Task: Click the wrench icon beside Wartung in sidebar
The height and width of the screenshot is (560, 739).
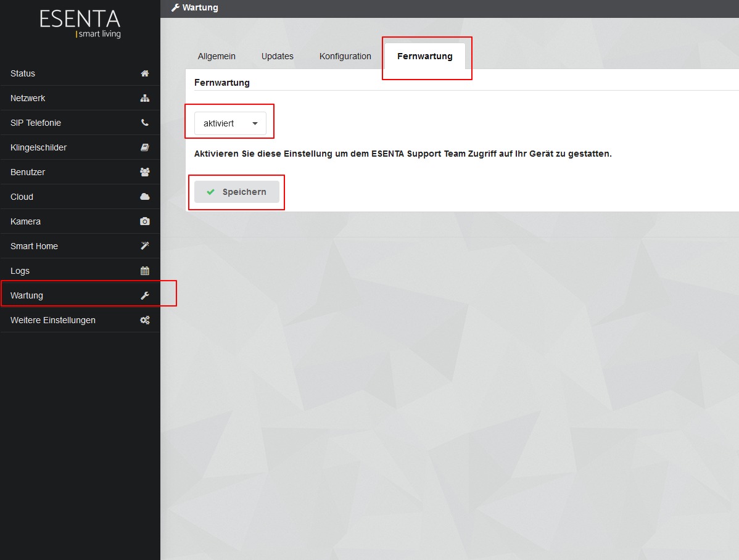Action: pos(145,295)
